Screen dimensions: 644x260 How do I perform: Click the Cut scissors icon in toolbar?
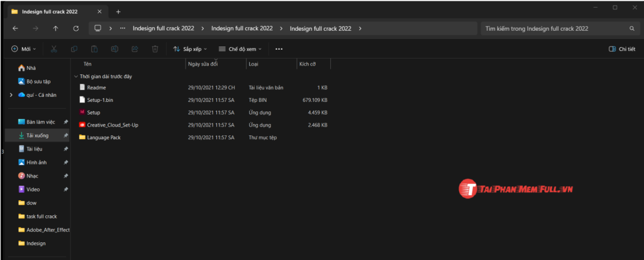(x=53, y=48)
